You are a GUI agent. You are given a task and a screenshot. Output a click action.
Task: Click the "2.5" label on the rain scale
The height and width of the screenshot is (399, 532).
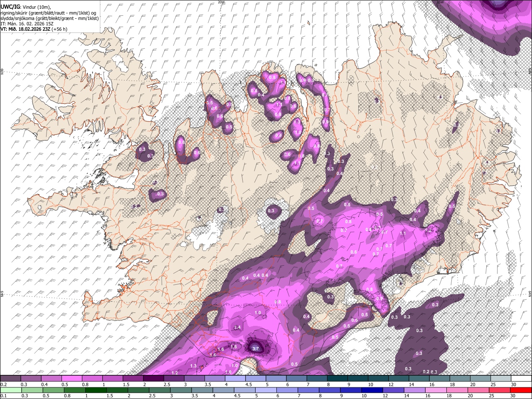[152, 396]
